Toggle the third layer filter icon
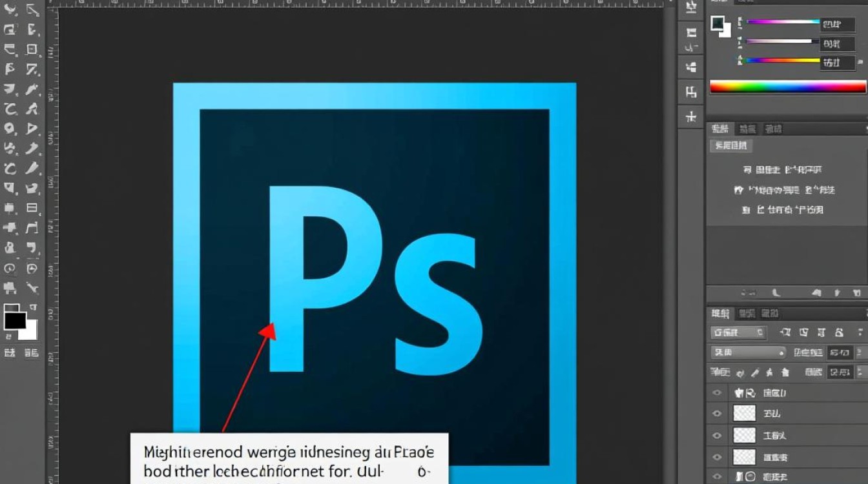This screenshot has height=484, width=868. [x=821, y=333]
